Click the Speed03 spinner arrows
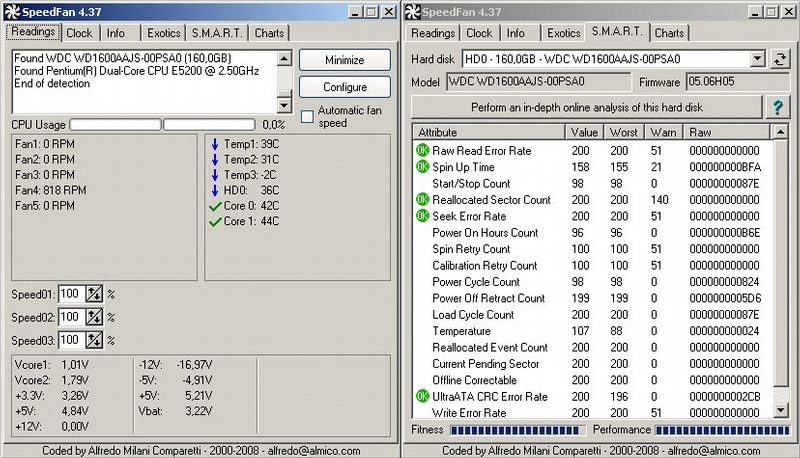Viewport: 800px width, 458px height. 94,340
